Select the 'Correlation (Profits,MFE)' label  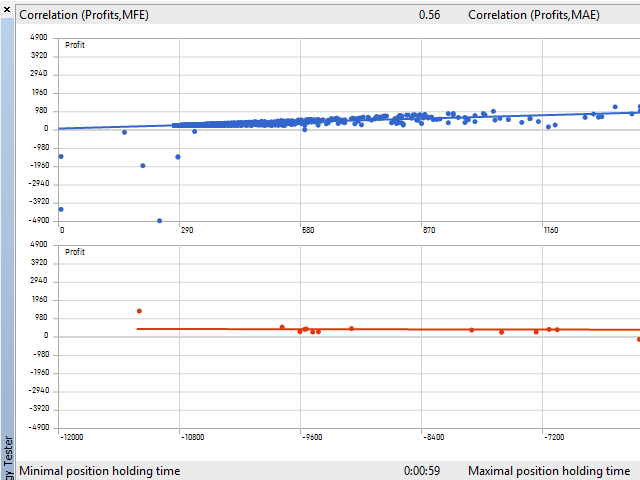(84, 15)
